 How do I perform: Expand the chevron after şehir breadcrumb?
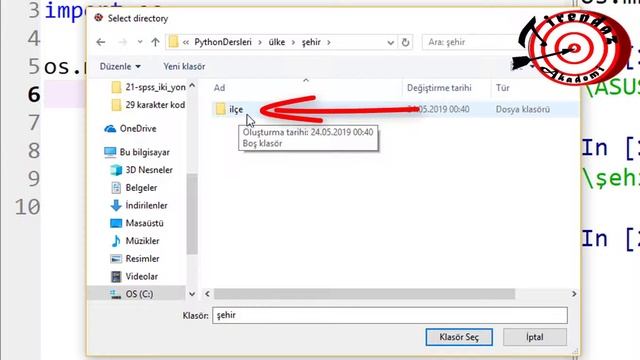point(329,42)
